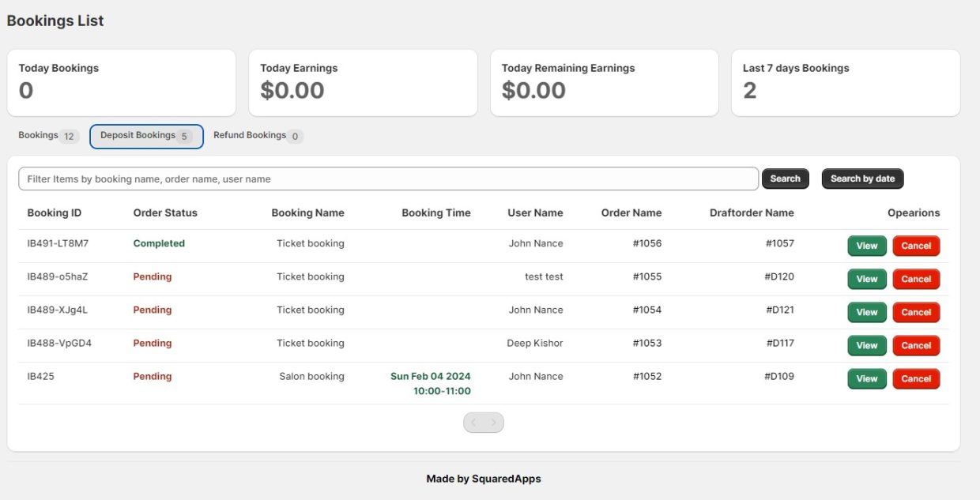The width and height of the screenshot is (980, 500).
Task: Open the Search by date option
Action: 861,179
